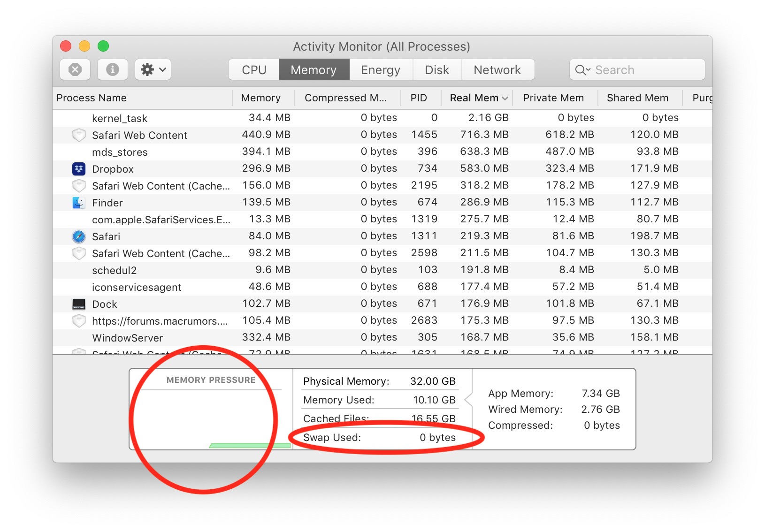The width and height of the screenshot is (765, 532).
Task: Sort by Process Name column header
Action: click(142, 98)
